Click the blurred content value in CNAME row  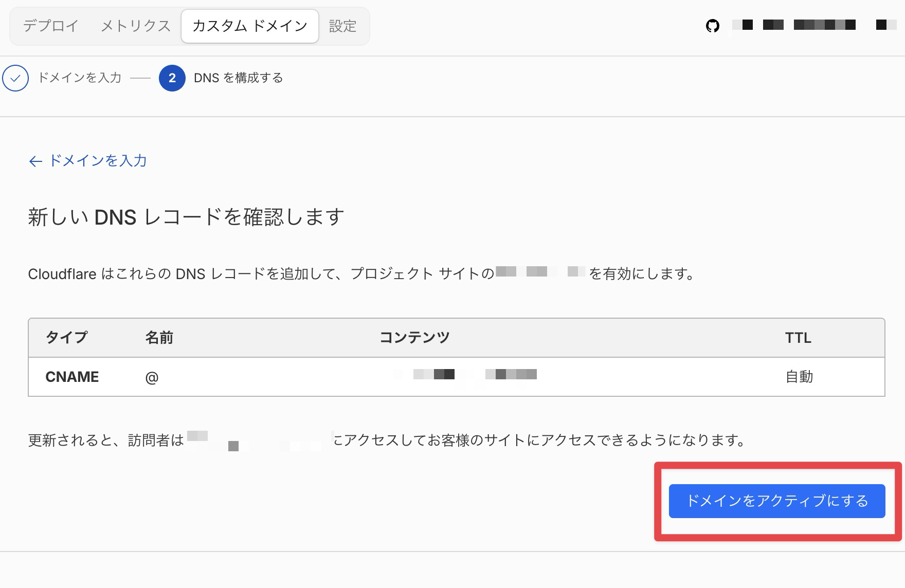click(x=465, y=374)
